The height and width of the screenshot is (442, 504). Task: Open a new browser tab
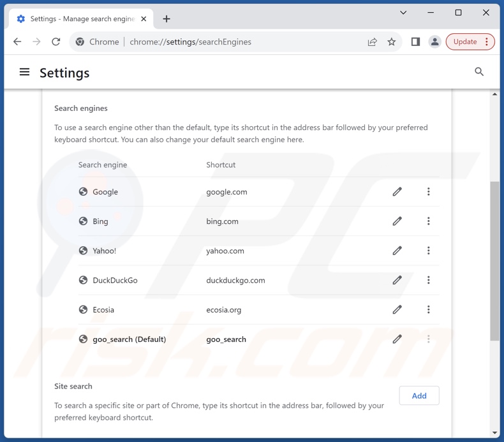tap(167, 19)
